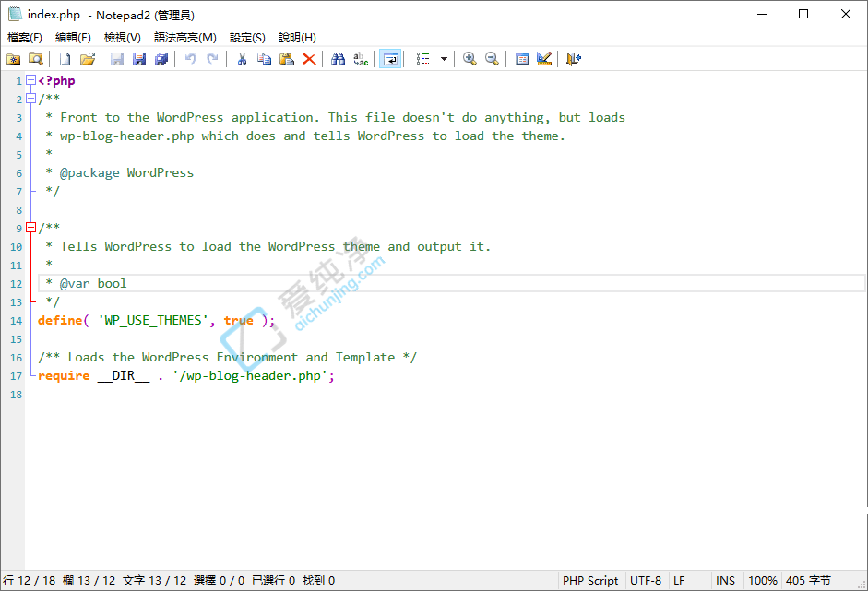Click the '@var bool' text on line 12
This screenshot has height=591, width=868.
pos(93,284)
